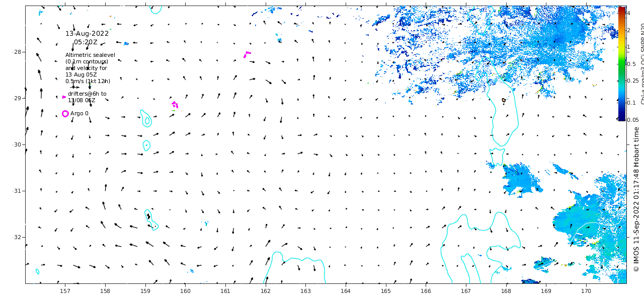Click the cyan eddy contour near 159E 29.5S
Image resolution: width=644 pixels, height=297 pixels.
coord(146,118)
